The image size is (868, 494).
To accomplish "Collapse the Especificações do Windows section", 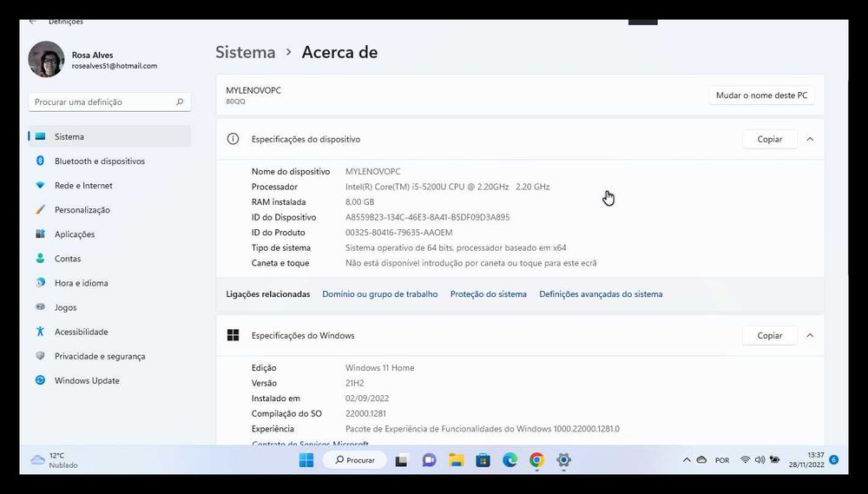I will pos(810,335).
